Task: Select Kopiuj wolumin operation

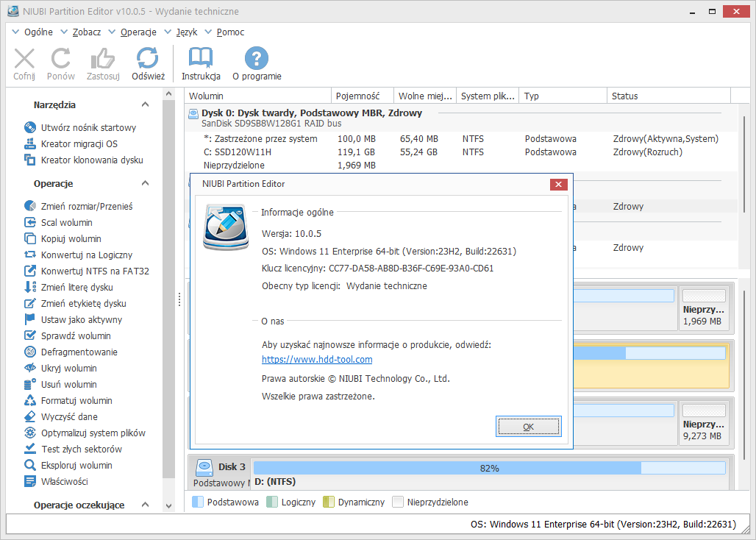Action: (x=63, y=238)
